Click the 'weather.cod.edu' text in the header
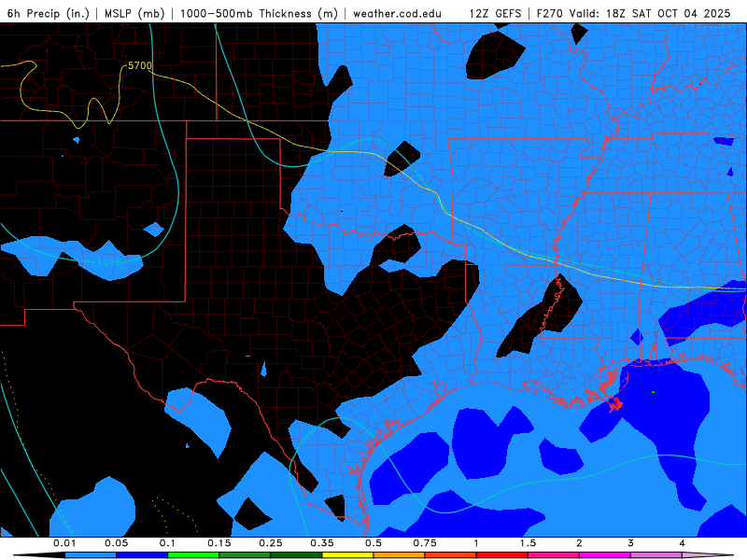The width and height of the screenshot is (747, 560). (x=397, y=14)
